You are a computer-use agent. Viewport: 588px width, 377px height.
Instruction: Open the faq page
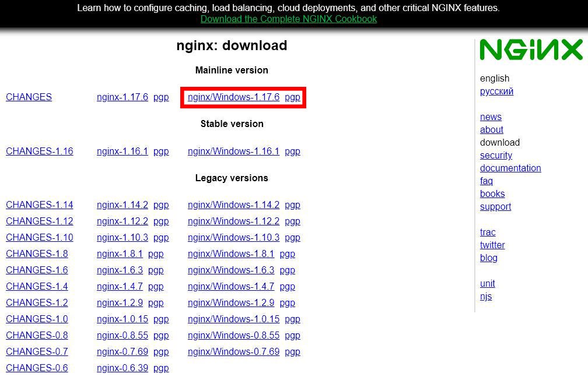487,181
